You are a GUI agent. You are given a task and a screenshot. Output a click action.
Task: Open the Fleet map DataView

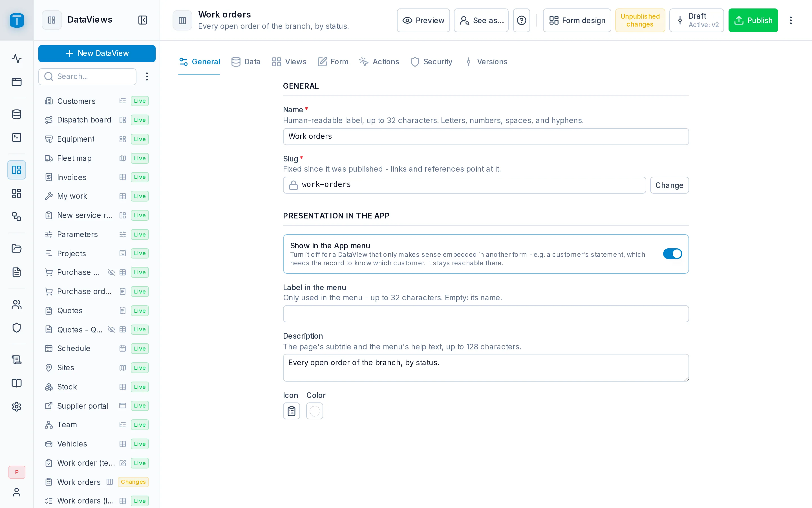pyautogui.click(x=97, y=158)
